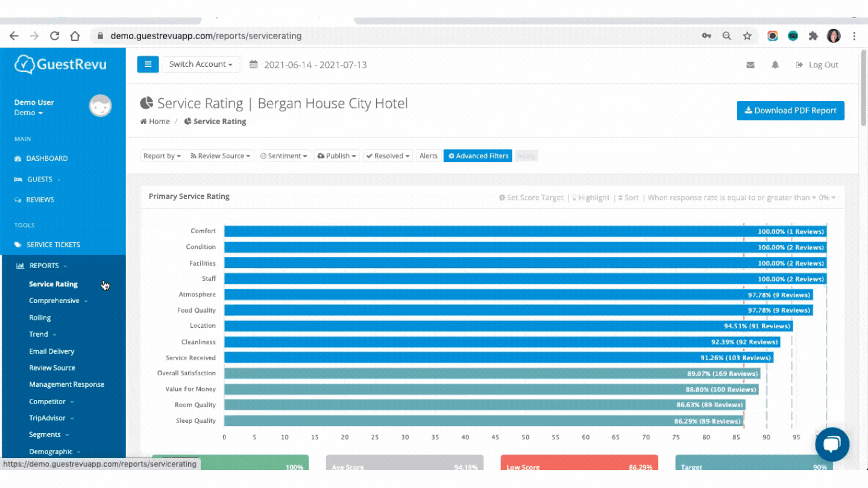The height and width of the screenshot is (488, 868).
Task: Open the Review Source filter dropdown
Action: point(221,156)
